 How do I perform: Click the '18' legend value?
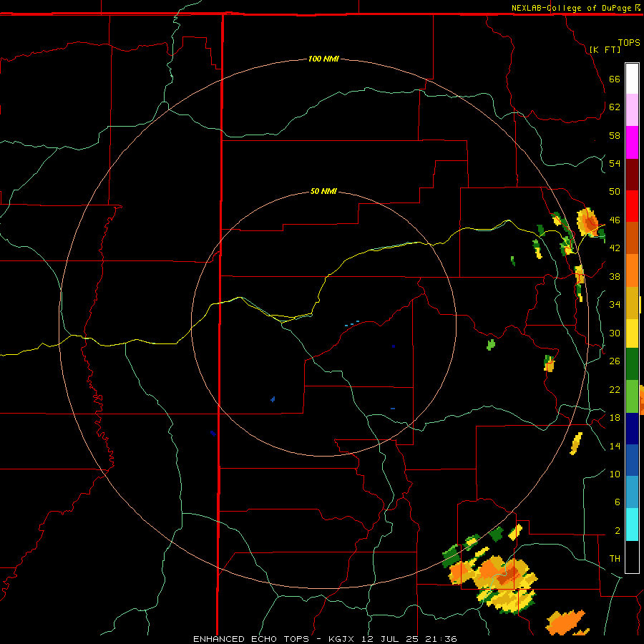(615, 418)
